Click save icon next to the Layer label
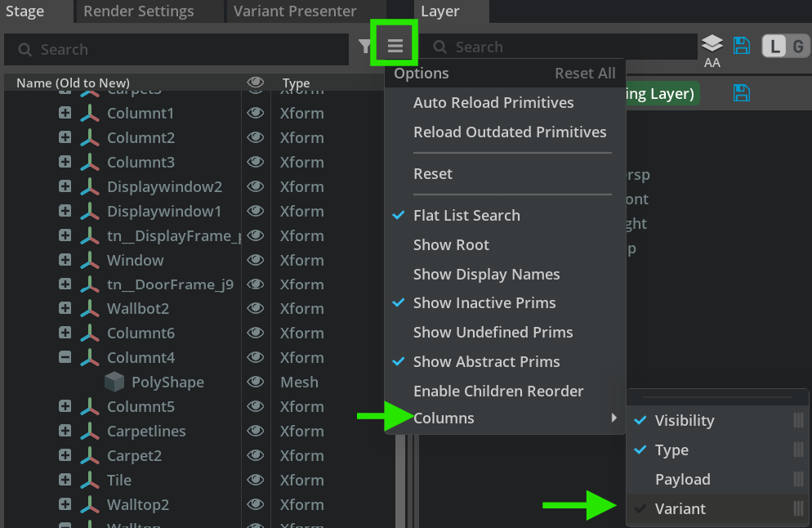 741,93
